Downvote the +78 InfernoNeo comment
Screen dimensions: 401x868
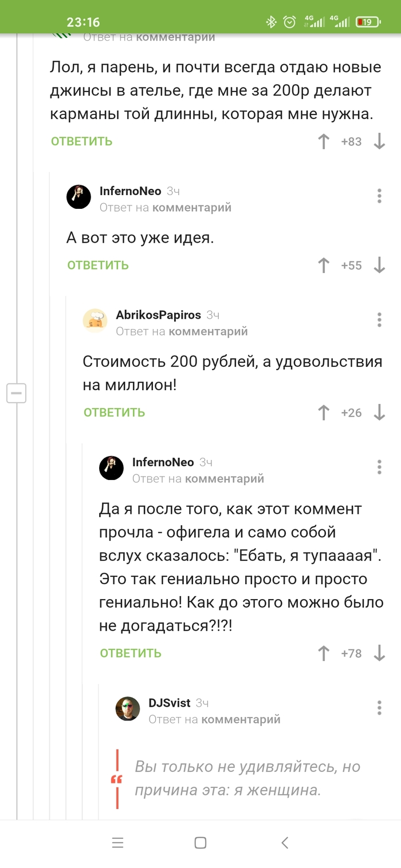(379, 653)
